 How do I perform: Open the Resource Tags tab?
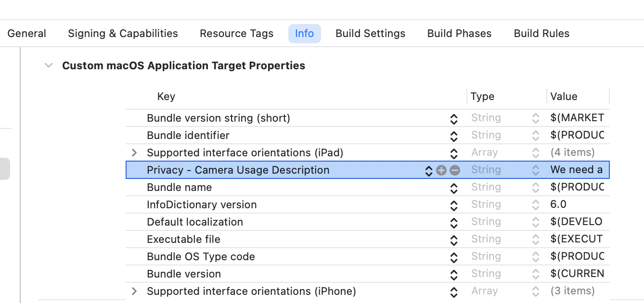(x=236, y=34)
